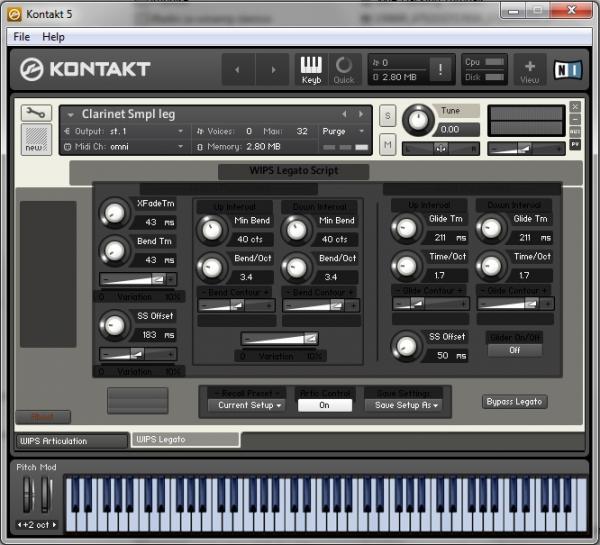
Task: Click the Kontakt logo
Action: tap(85, 69)
